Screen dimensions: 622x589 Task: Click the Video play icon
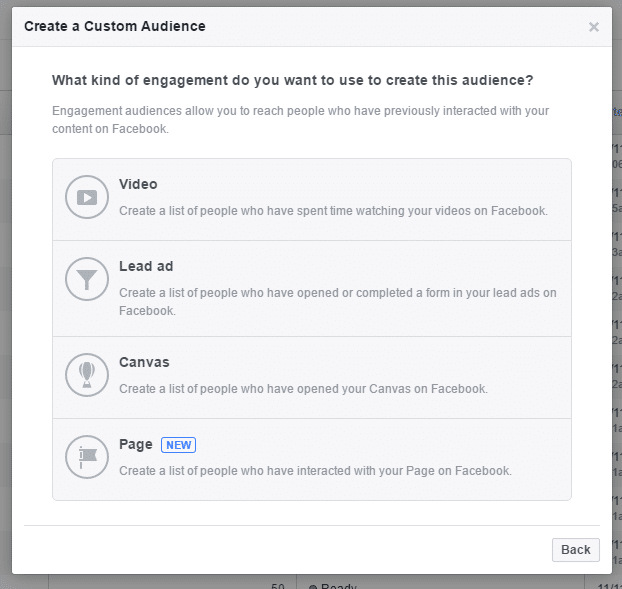[x=87, y=197]
